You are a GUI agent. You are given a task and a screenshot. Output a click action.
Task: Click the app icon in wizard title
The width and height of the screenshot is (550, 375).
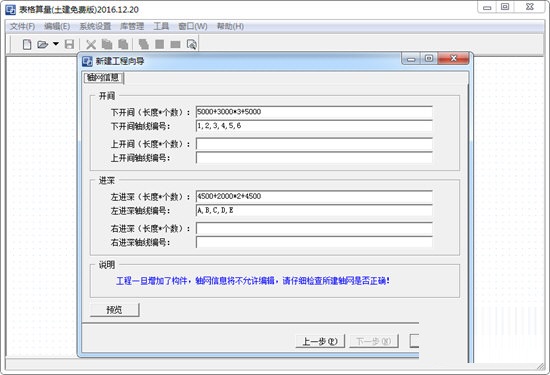point(87,61)
